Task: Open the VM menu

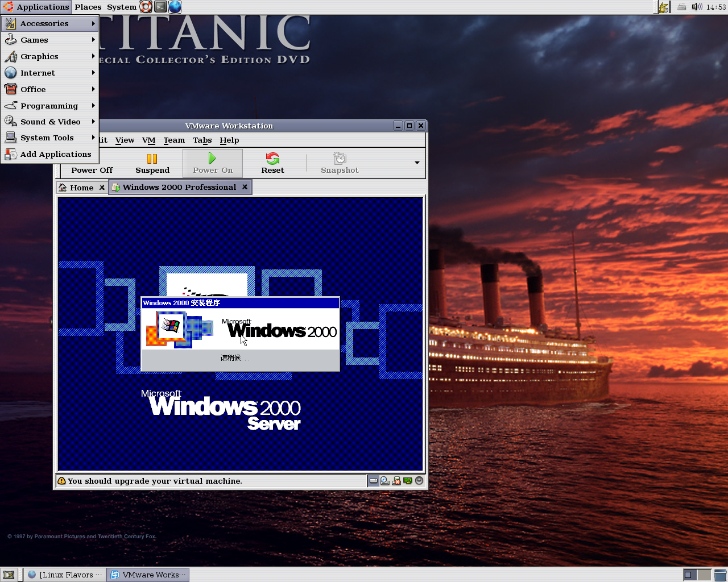Action: [148, 140]
